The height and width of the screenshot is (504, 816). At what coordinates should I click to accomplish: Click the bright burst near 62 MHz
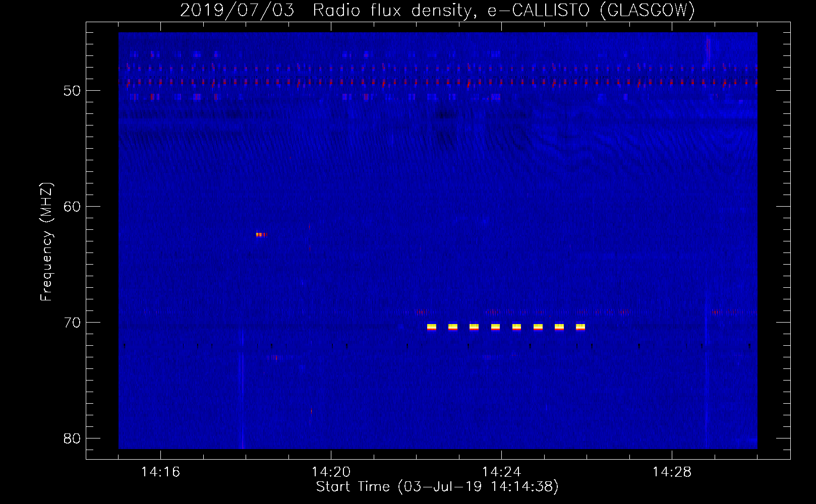pos(261,234)
